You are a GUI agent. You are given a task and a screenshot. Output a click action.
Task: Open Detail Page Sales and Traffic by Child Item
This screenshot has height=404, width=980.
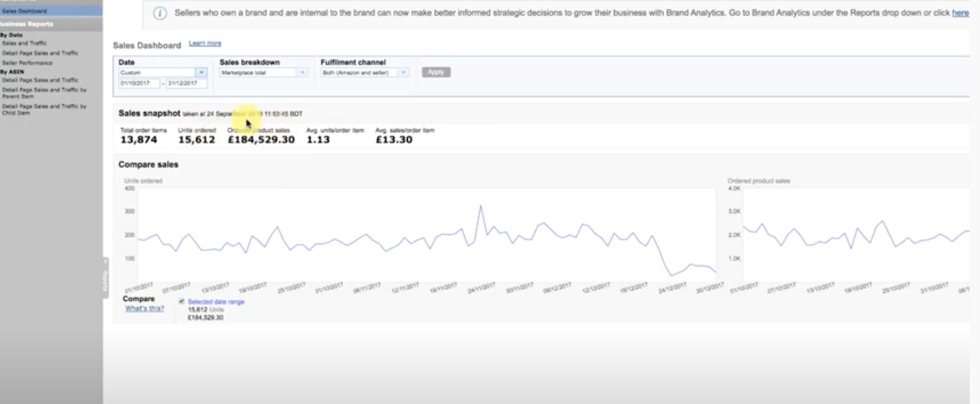point(44,109)
